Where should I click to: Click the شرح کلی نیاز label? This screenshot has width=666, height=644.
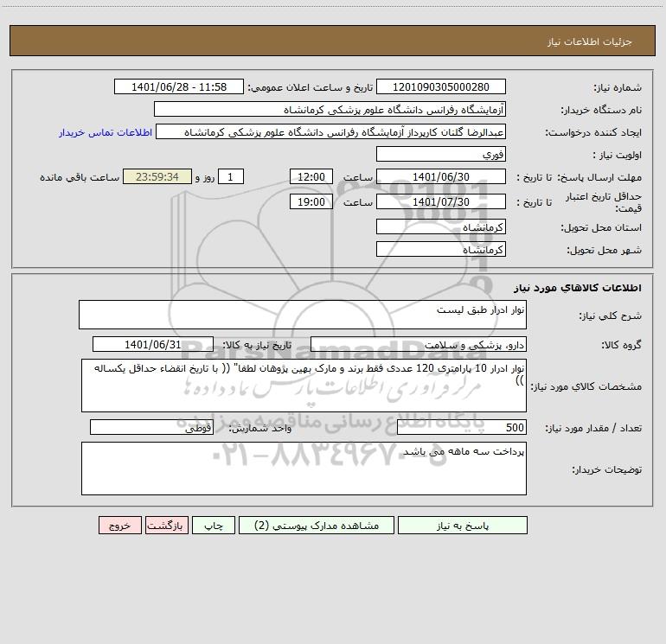click(611, 316)
